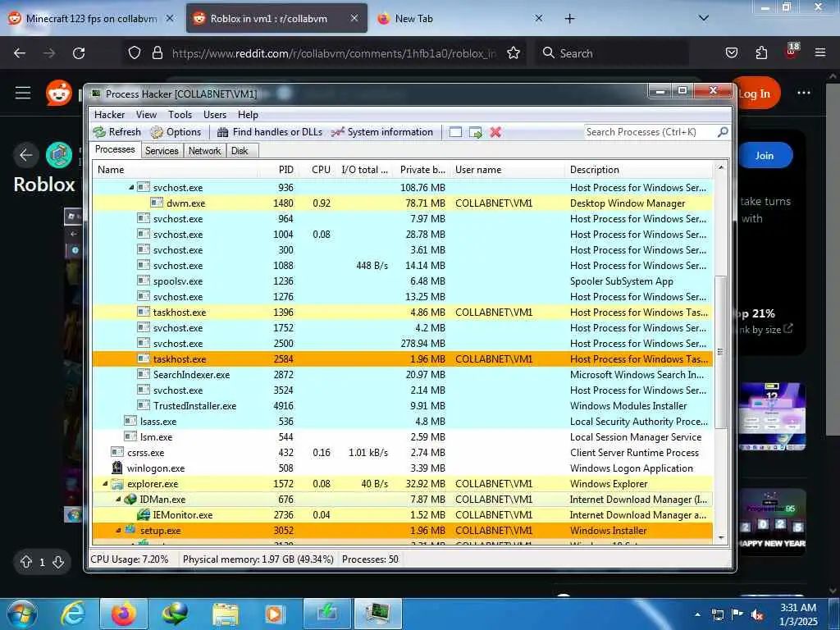Open the Firefox Pocket icon
The height and width of the screenshot is (630, 840).
tap(731, 53)
